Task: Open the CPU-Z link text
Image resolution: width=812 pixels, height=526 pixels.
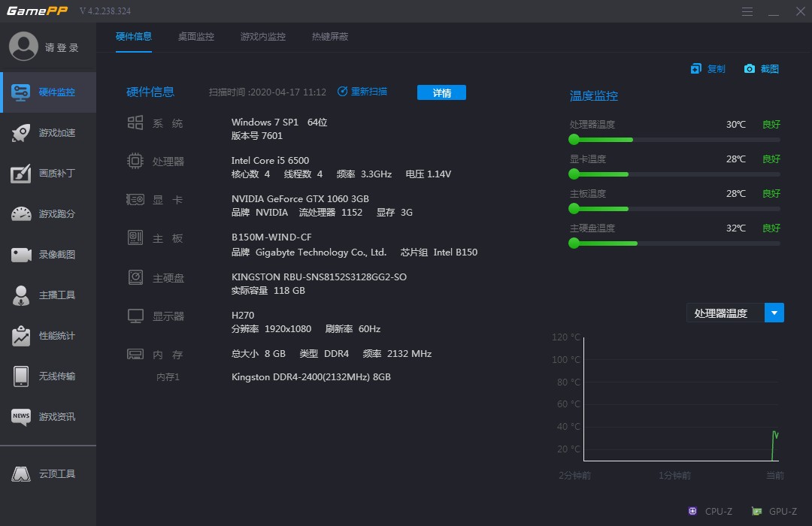Action: coord(719,511)
